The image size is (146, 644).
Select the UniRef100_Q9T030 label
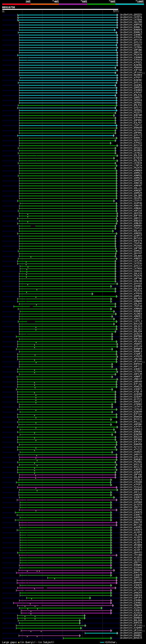131,40
